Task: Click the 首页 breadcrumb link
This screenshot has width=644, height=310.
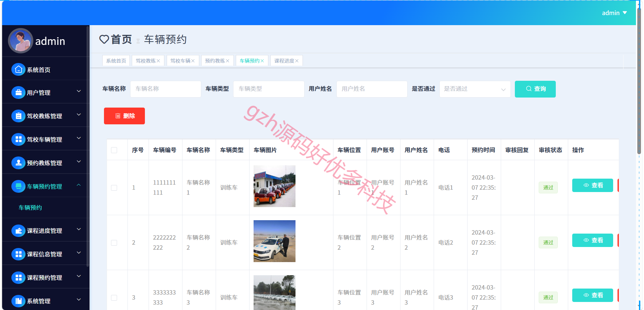Action: tap(121, 40)
